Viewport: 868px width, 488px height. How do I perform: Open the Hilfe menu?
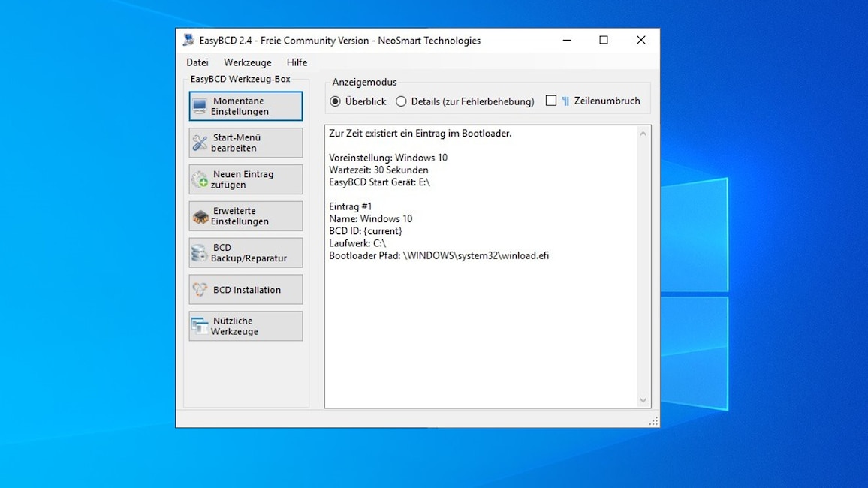[297, 62]
